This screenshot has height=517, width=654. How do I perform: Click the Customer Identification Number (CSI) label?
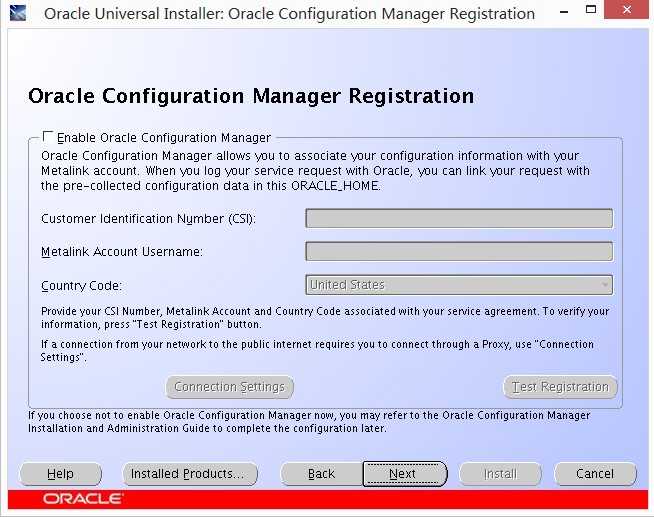click(148, 219)
